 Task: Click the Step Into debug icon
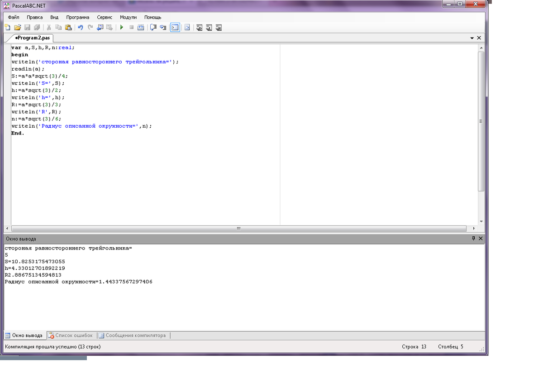click(163, 28)
